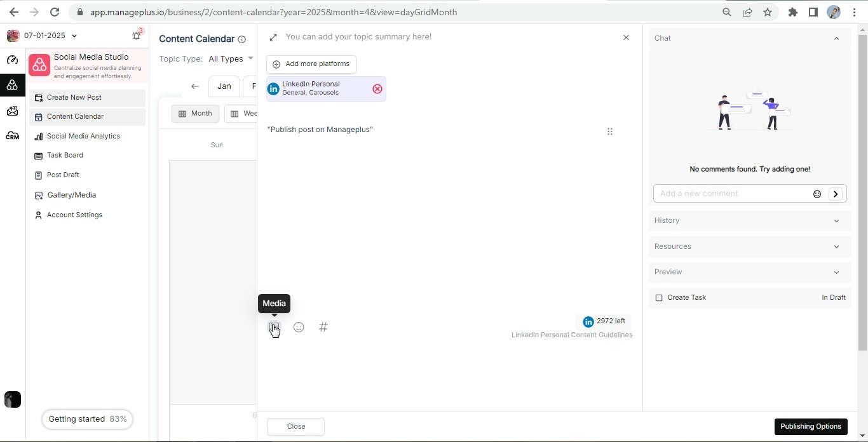The height and width of the screenshot is (442, 868).
Task: Share this page from the address bar
Action: (747, 12)
